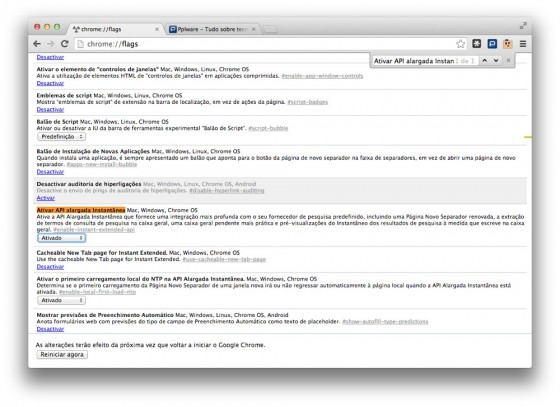Click Activar under Desactivar auditoria de hiperligações

pos(46,198)
